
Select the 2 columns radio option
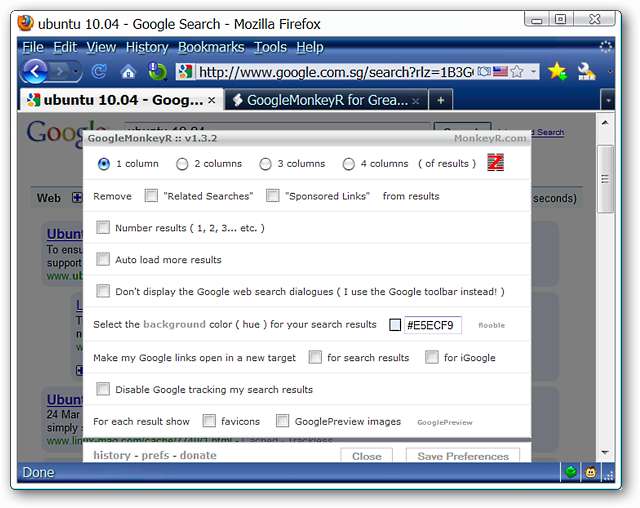(182, 164)
